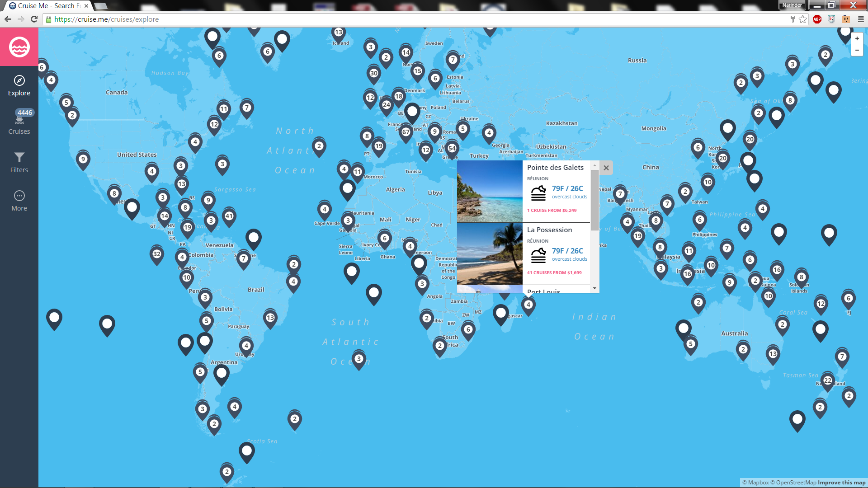Bookmark page with star icon
Image resolution: width=868 pixels, height=488 pixels.
(802, 19)
